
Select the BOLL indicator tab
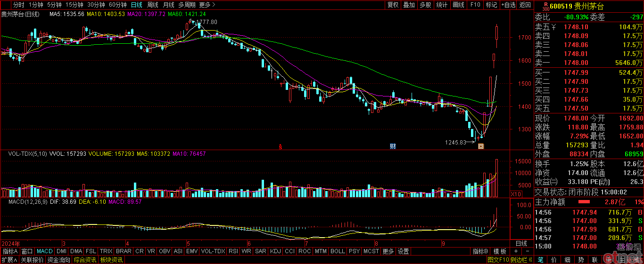pyautogui.click(x=338, y=251)
